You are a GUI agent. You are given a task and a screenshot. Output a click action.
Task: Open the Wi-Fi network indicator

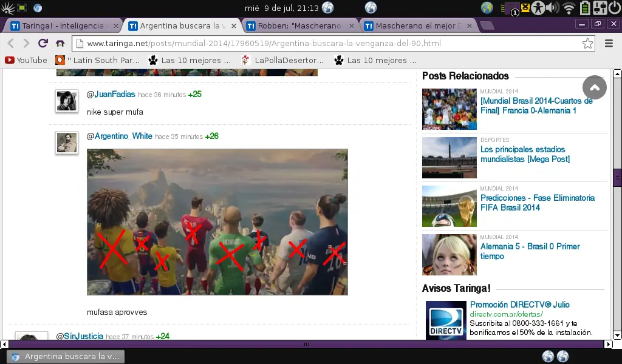(569, 8)
